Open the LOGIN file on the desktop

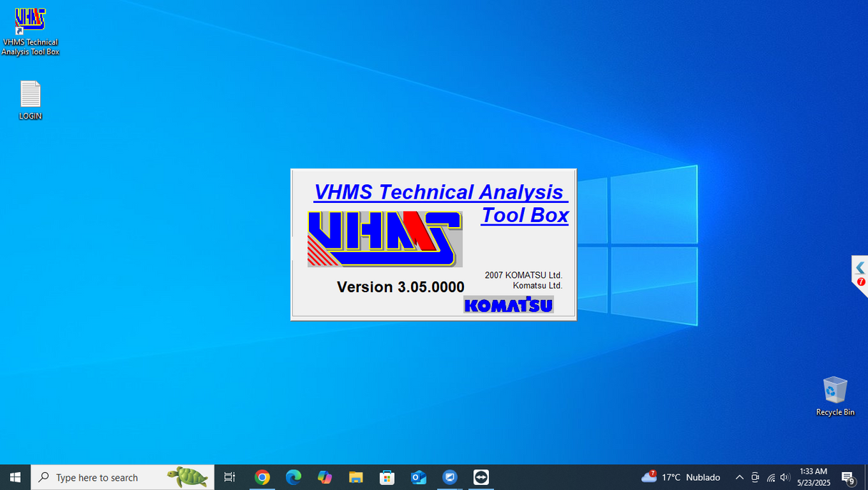(30, 95)
